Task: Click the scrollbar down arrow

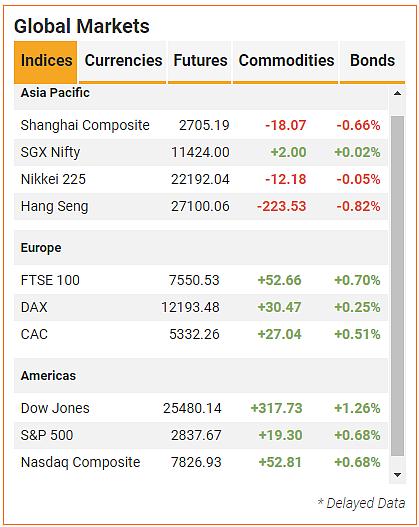Action: 397,475
